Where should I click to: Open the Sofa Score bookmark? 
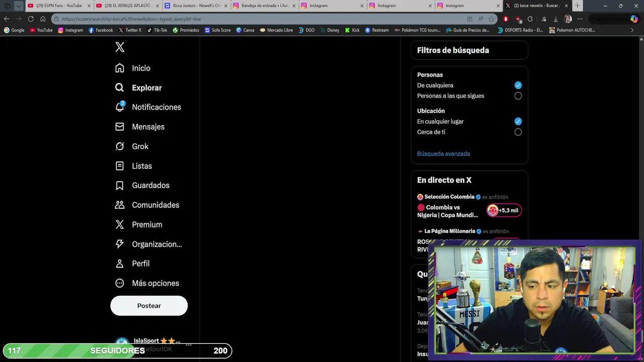tap(217, 30)
